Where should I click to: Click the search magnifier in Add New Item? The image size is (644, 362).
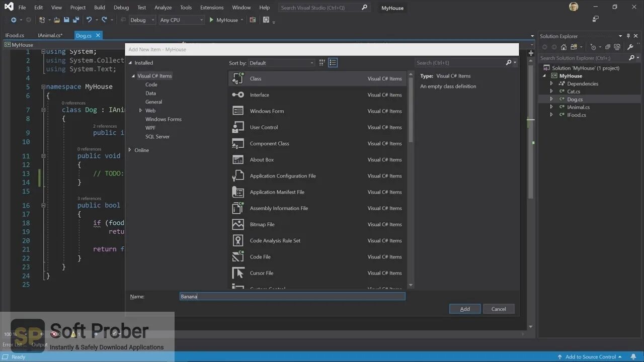click(509, 63)
